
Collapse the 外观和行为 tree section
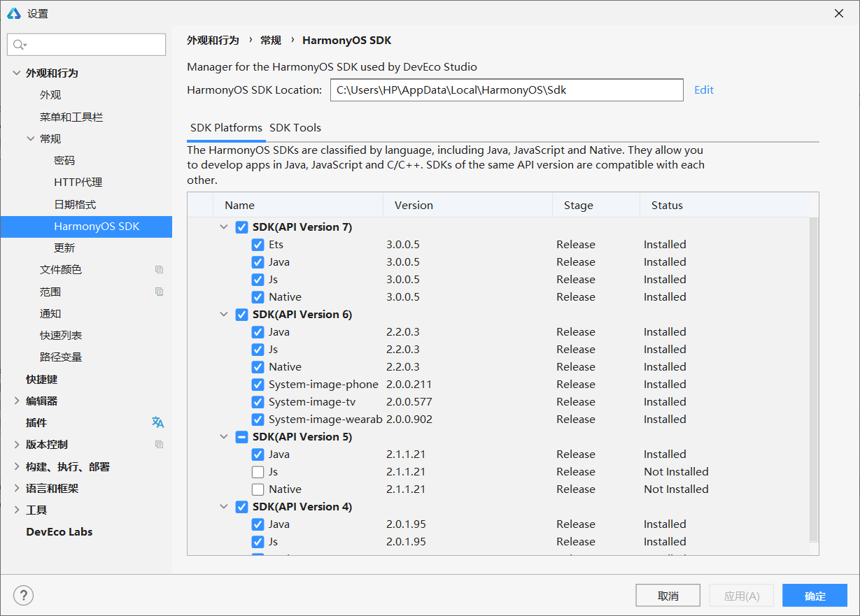click(x=17, y=73)
